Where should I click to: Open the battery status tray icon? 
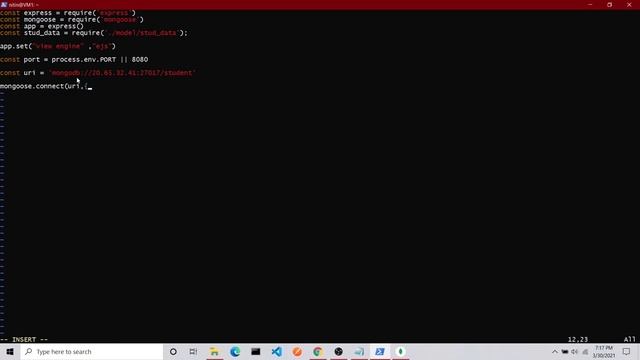[565, 351]
